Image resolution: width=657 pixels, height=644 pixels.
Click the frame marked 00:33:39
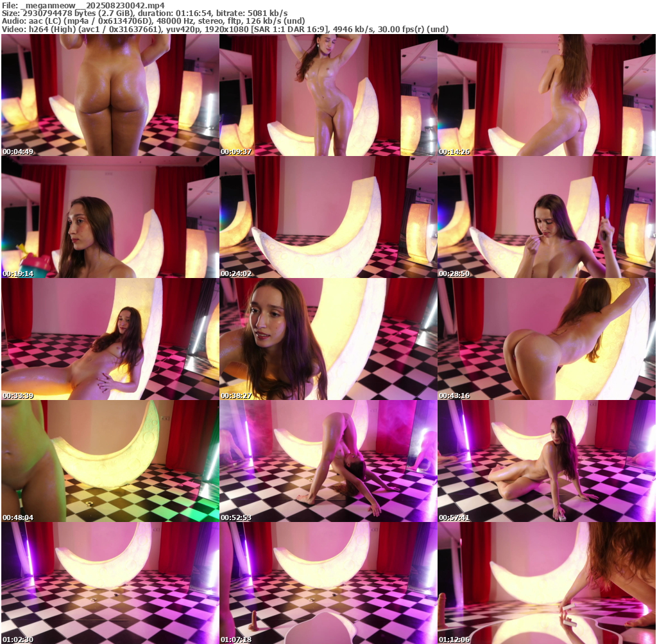click(x=110, y=339)
